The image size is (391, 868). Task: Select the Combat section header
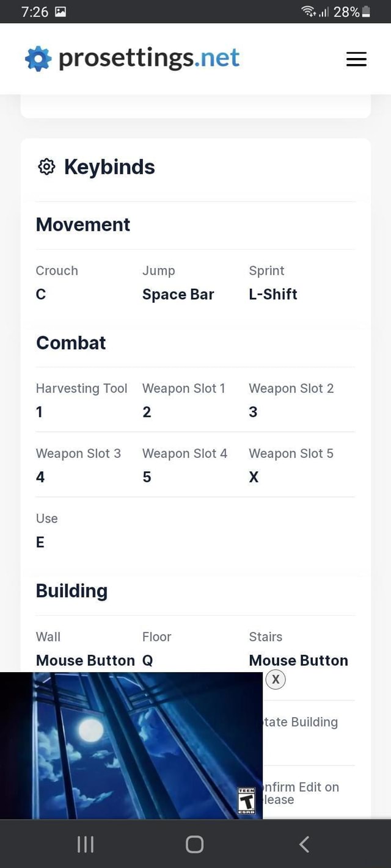(x=70, y=343)
